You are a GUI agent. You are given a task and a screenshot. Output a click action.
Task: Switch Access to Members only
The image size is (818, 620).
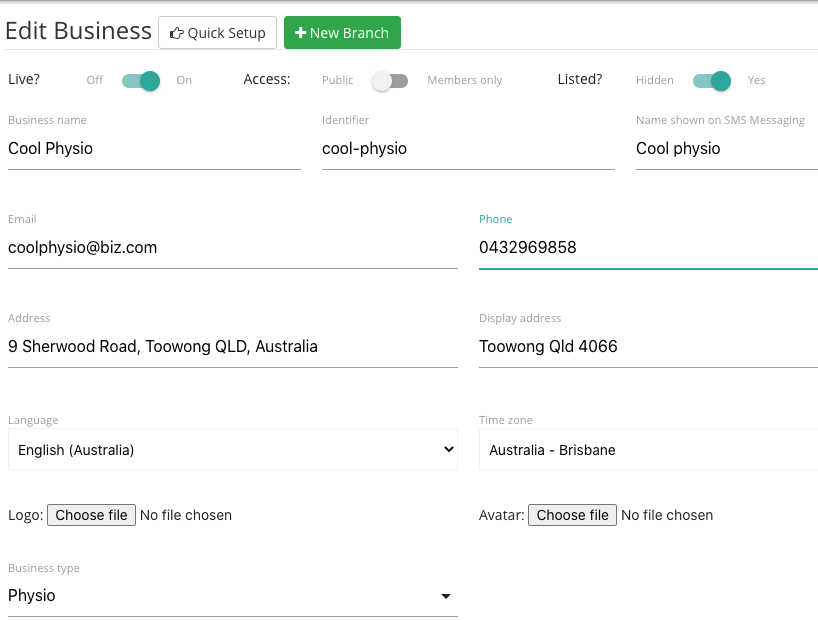(x=390, y=81)
